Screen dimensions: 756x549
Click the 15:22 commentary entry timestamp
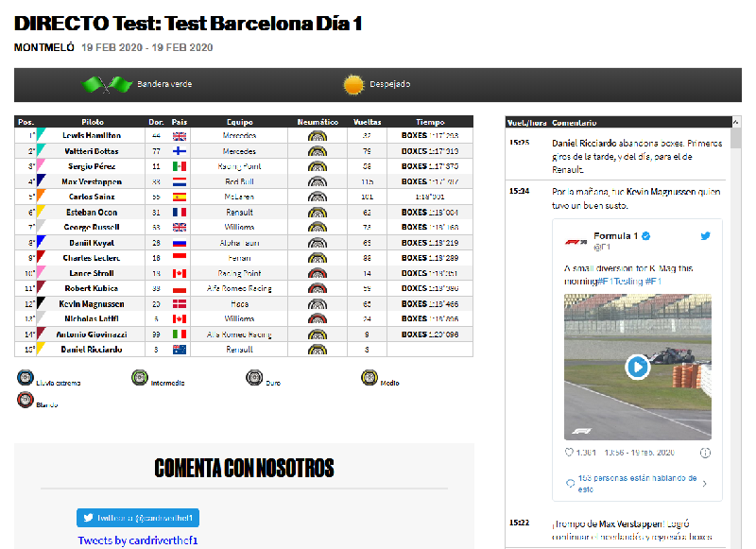[x=519, y=523]
